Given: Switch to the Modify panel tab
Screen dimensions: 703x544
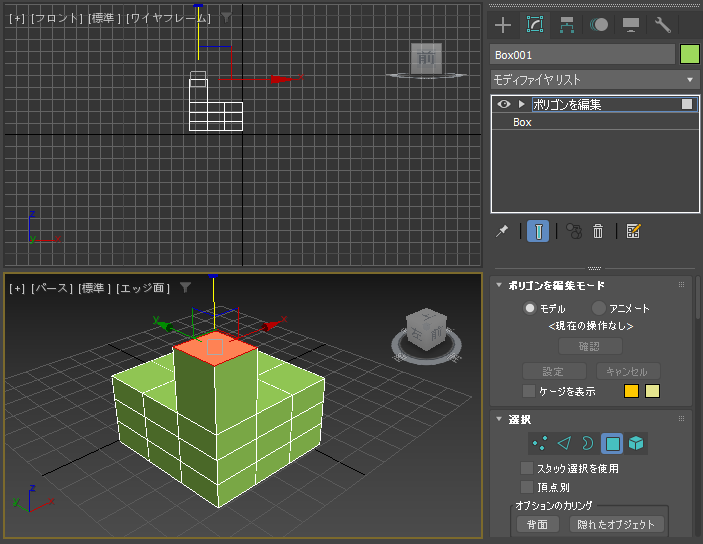Looking at the screenshot, I should pyautogui.click(x=535, y=24).
